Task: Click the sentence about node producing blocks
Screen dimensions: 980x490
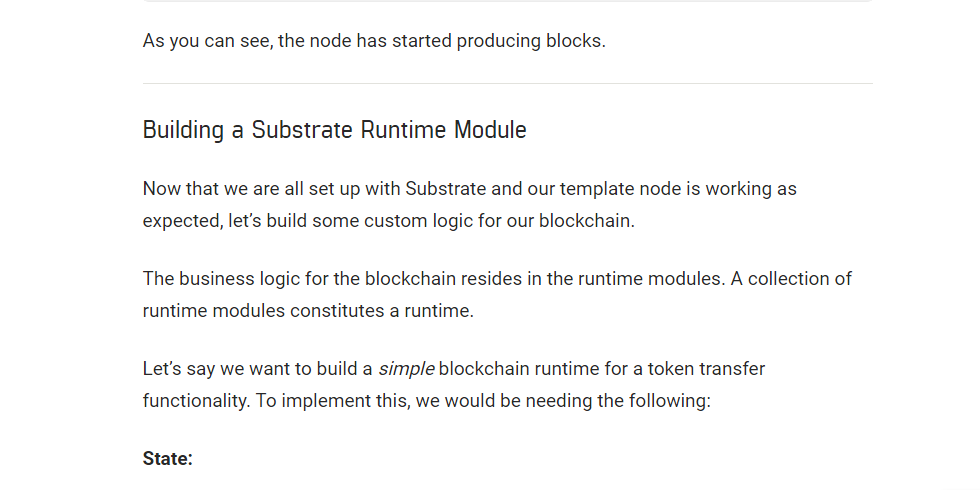Action: tap(374, 42)
